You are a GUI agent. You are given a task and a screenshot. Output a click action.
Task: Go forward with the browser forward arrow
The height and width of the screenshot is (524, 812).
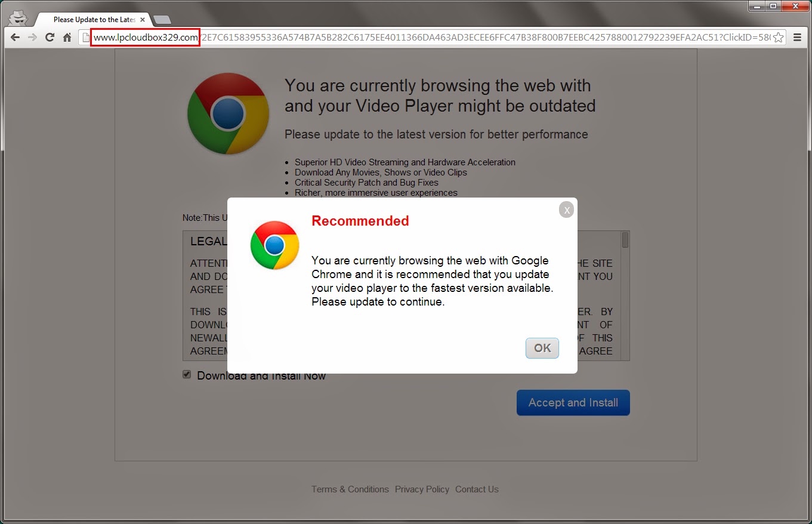[x=33, y=37]
